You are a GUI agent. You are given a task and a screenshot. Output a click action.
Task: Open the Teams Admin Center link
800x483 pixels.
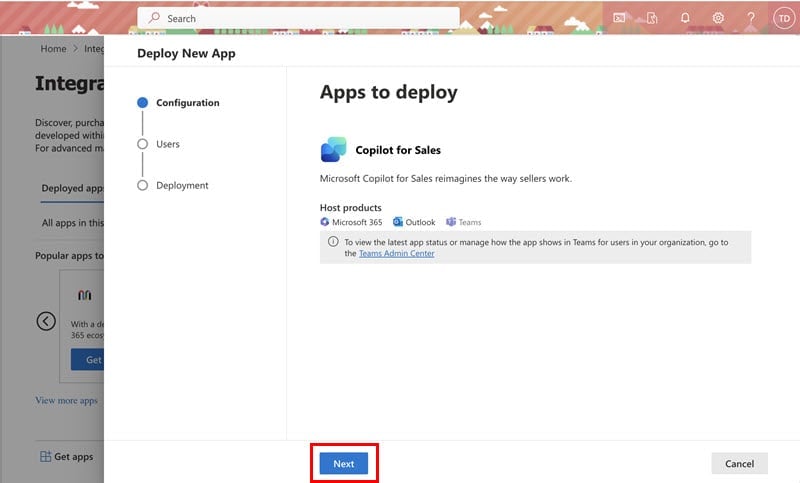396,253
